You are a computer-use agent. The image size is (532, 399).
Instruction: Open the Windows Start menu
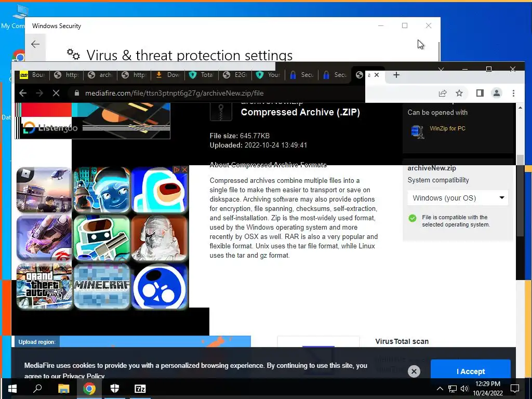pyautogui.click(x=12, y=389)
